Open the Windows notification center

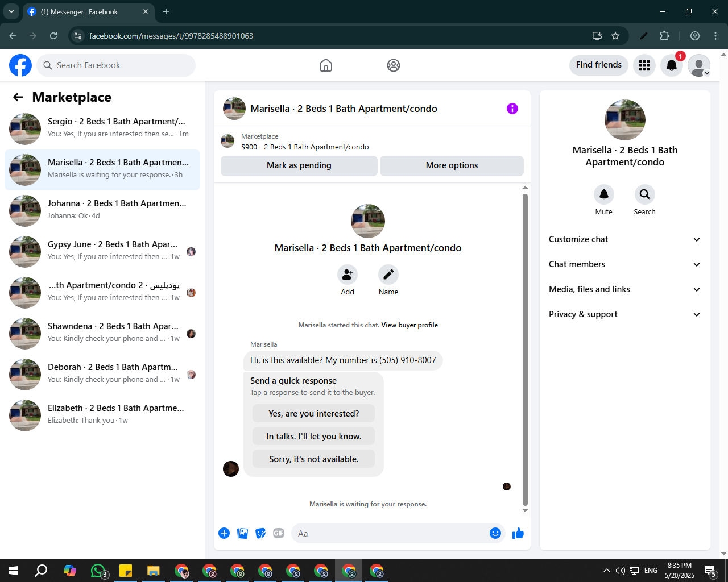[710, 571]
